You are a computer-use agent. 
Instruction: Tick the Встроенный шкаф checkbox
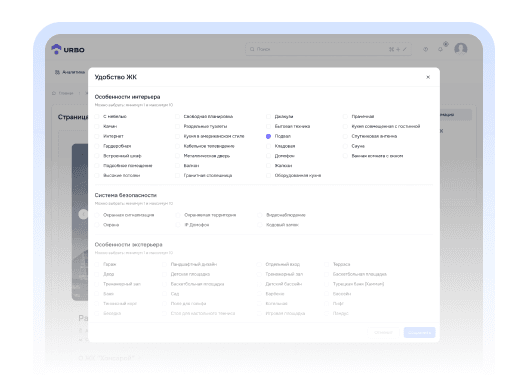pos(97,156)
